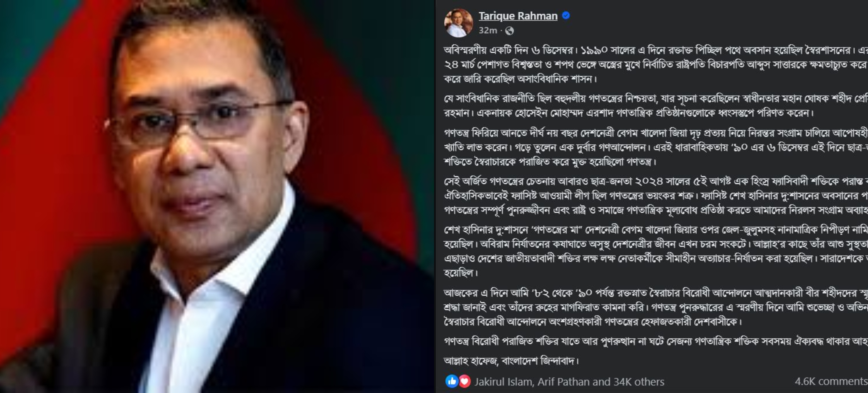Screen dimensions: 868x393
Task: Open the 32m post timestamp
Action: pyautogui.click(x=487, y=30)
